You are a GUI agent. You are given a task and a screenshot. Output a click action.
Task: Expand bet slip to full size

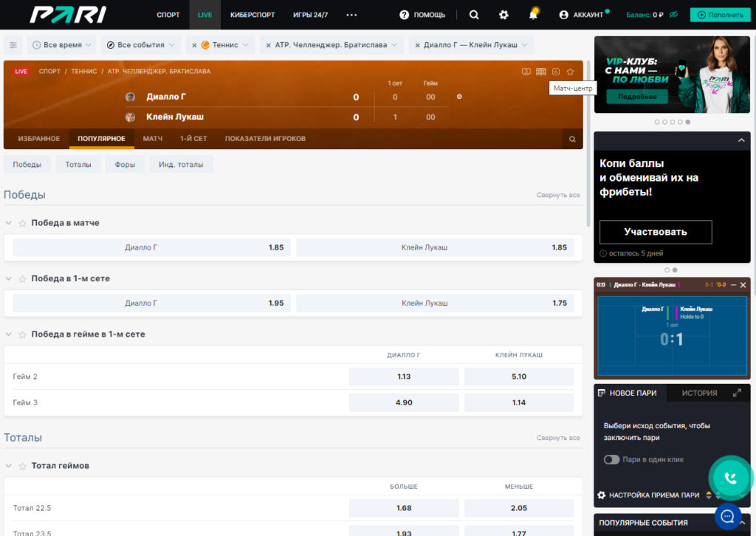737,393
